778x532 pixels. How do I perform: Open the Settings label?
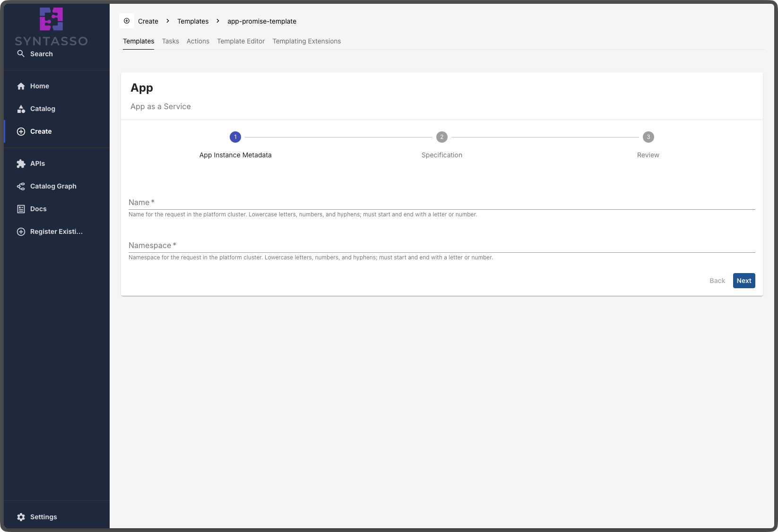click(x=43, y=517)
